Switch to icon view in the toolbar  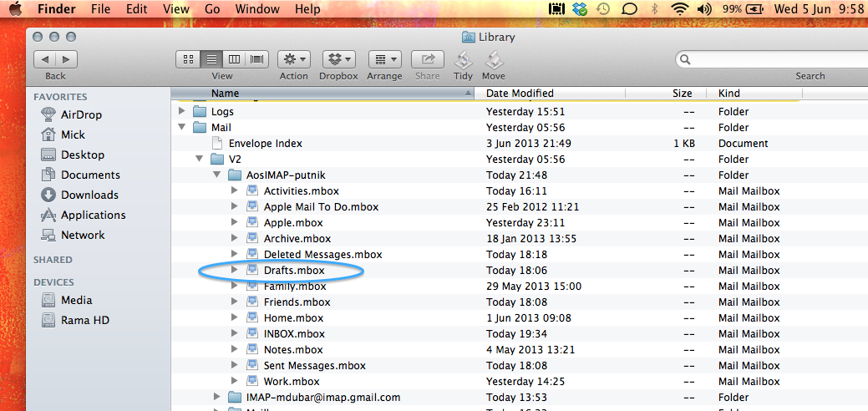click(x=188, y=58)
